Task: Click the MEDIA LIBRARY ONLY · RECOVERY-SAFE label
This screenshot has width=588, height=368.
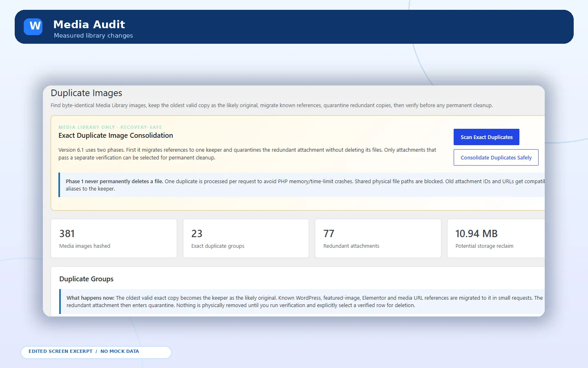Action: [x=110, y=127]
